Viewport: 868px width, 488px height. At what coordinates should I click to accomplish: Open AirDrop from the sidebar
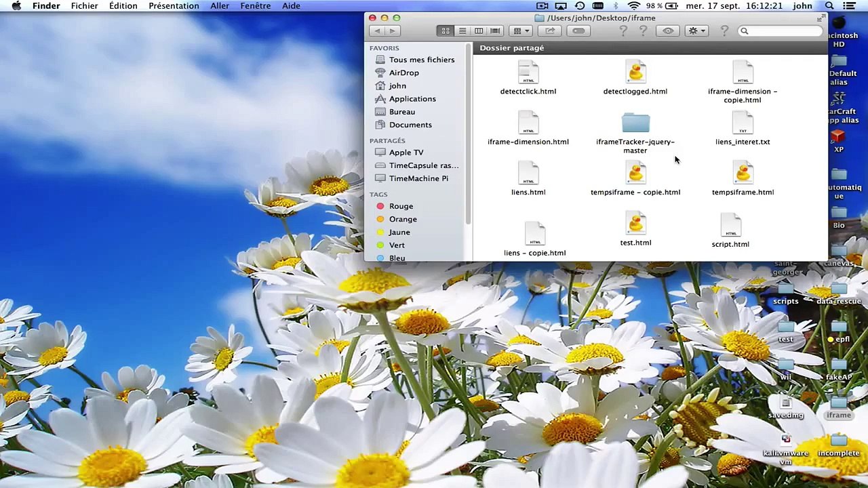point(403,73)
